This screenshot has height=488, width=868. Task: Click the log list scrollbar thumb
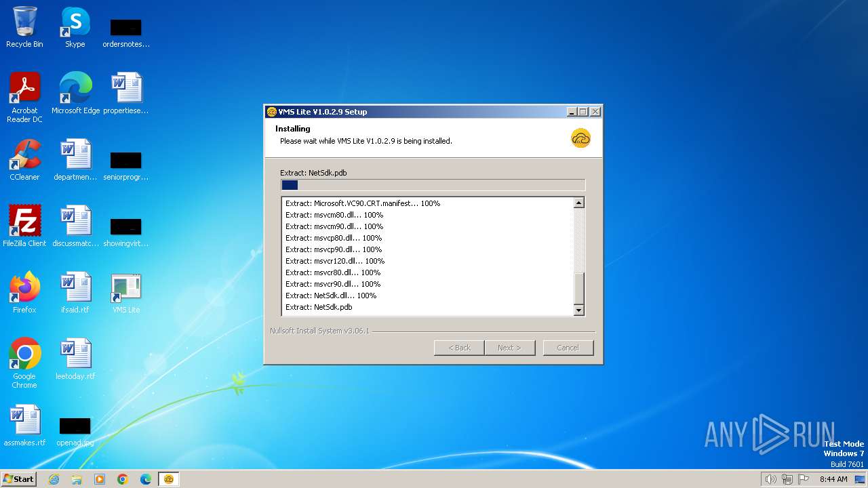coord(579,289)
